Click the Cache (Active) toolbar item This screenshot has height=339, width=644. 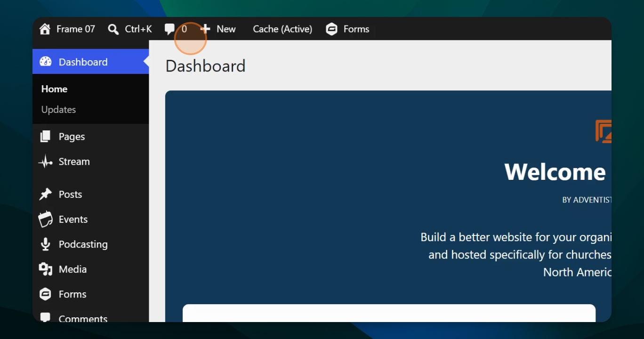click(282, 29)
